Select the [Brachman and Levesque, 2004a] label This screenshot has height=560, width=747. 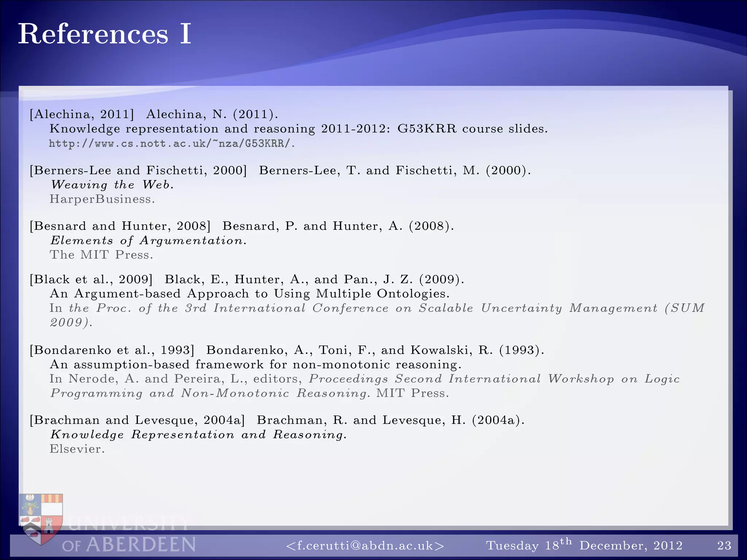click(138, 420)
